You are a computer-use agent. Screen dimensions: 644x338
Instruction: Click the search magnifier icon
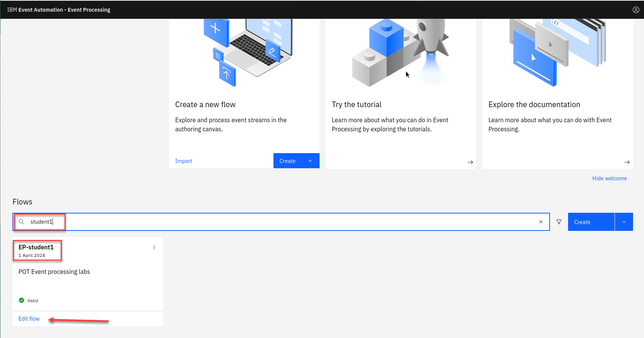click(22, 222)
